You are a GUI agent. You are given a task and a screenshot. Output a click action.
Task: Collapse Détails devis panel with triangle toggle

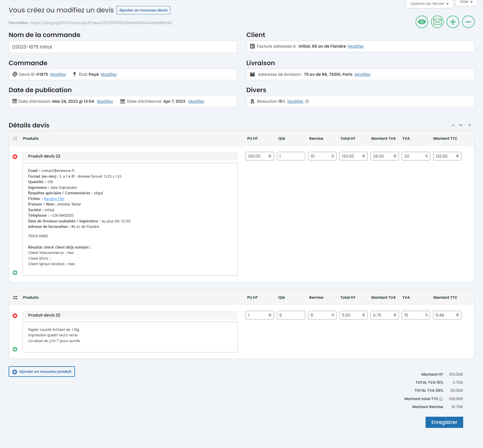(470, 125)
